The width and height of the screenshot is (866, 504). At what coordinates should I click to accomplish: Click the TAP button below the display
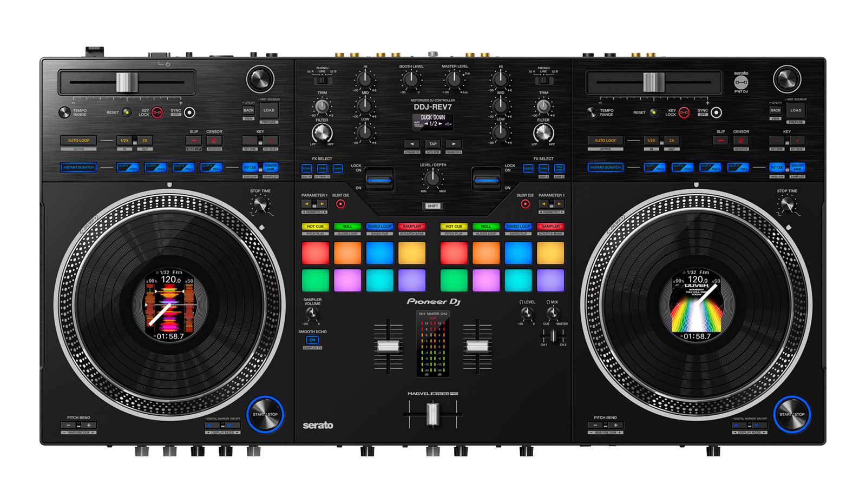point(432,144)
